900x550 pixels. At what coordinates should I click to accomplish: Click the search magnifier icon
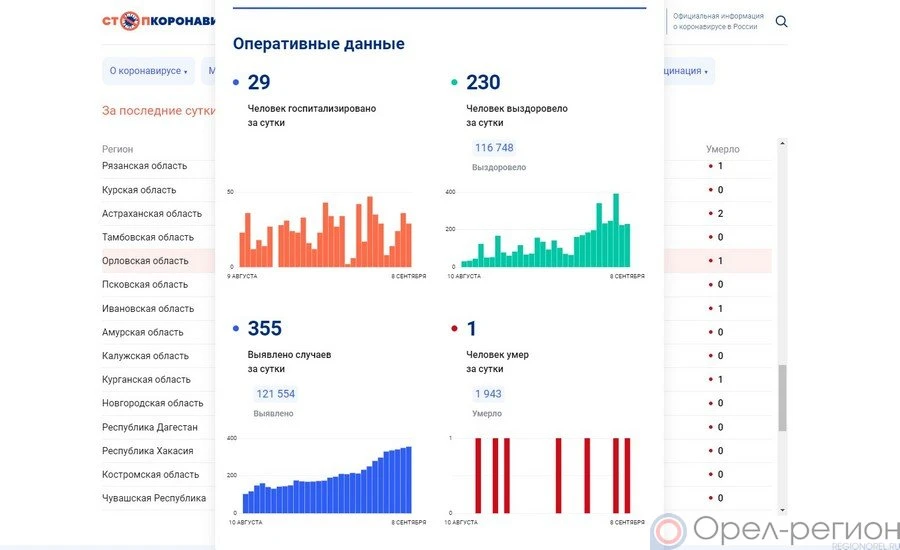[781, 22]
